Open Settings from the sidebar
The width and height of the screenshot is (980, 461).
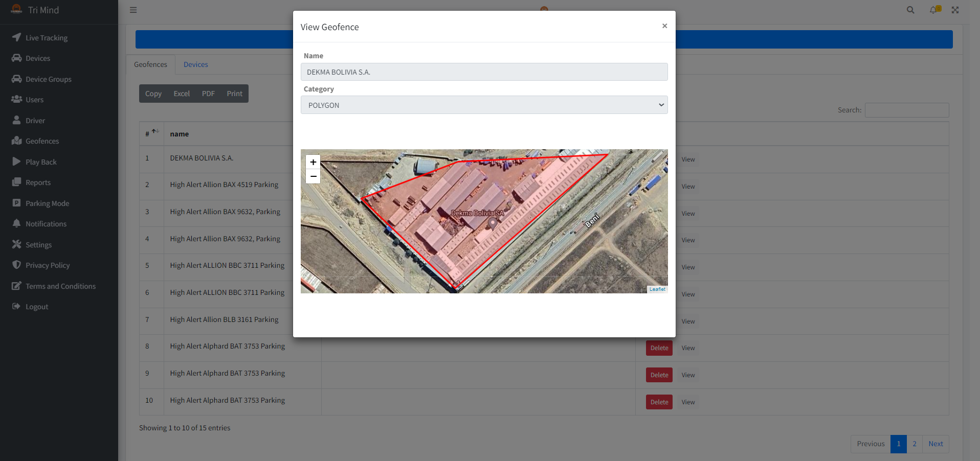tap(38, 244)
